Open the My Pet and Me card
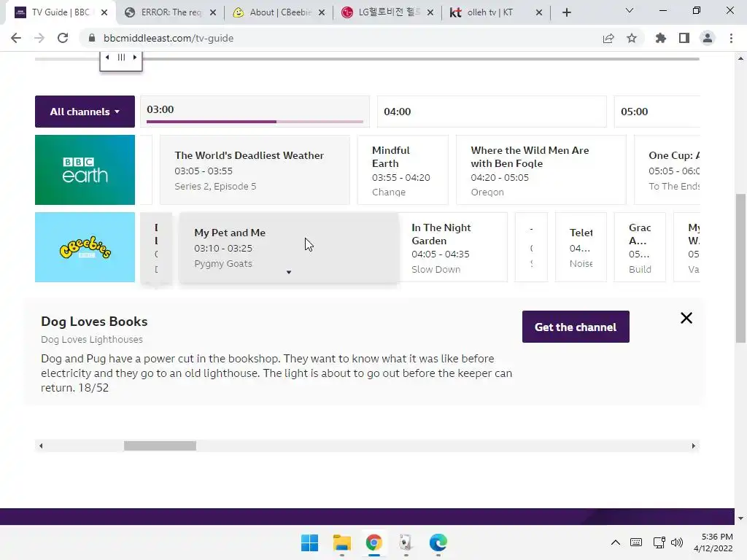Image resolution: width=747 pixels, height=560 pixels. coord(289,247)
